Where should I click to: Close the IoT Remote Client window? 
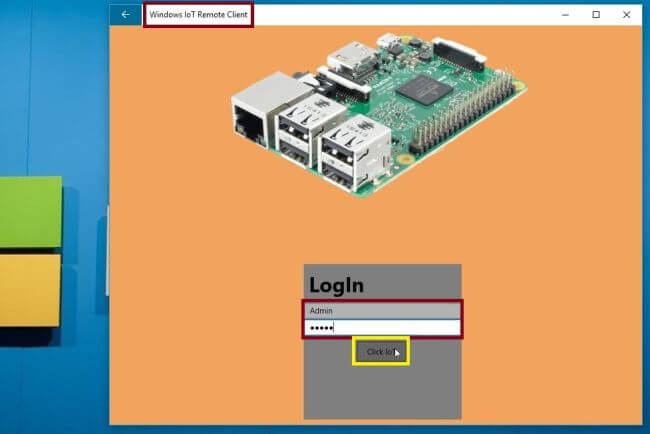[627, 15]
